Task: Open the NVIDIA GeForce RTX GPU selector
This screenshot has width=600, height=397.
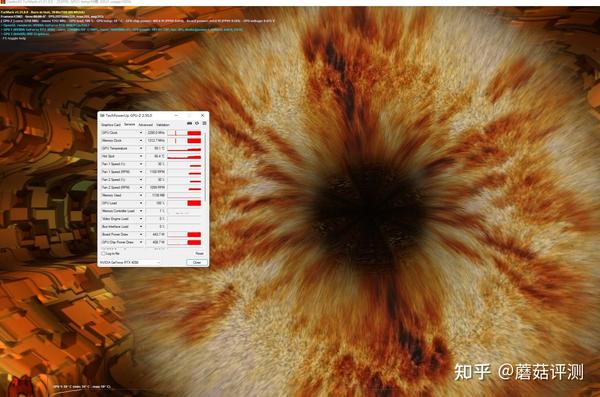Action: click(130, 262)
